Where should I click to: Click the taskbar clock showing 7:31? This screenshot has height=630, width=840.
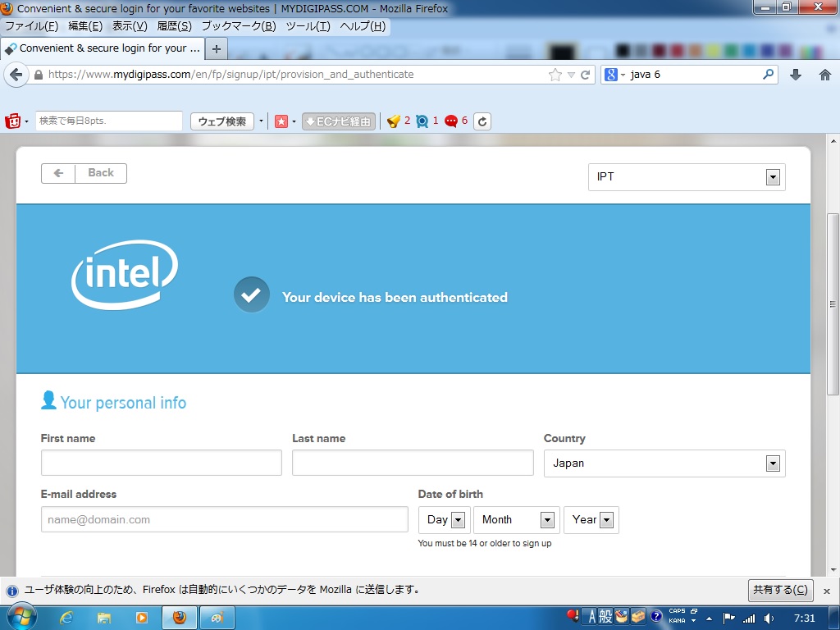804,619
